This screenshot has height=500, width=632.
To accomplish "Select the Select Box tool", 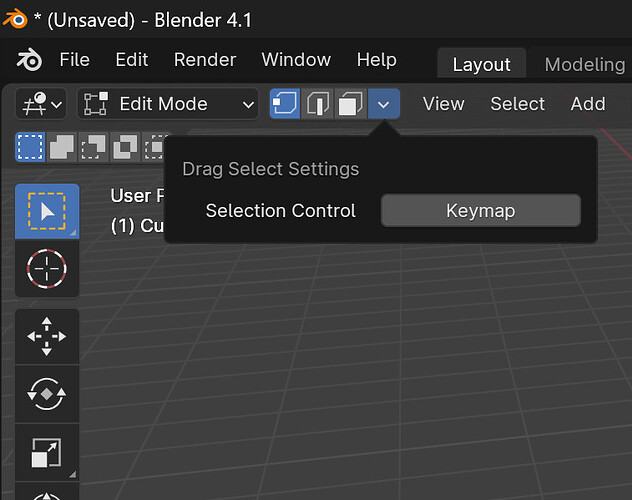I will pos(47,212).
